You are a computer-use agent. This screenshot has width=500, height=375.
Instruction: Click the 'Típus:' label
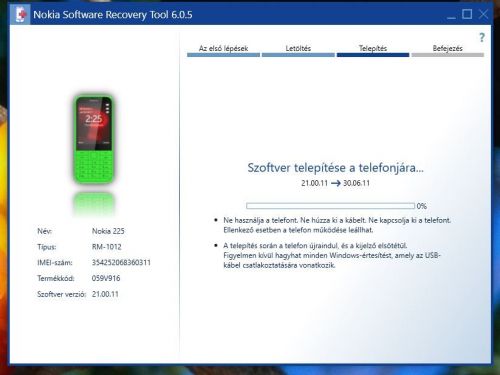tap(47, 247)
